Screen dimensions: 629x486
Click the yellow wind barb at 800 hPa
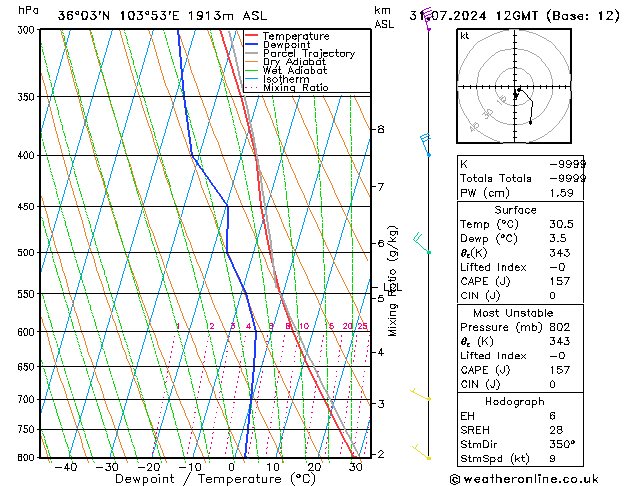[x=422, y=452]
